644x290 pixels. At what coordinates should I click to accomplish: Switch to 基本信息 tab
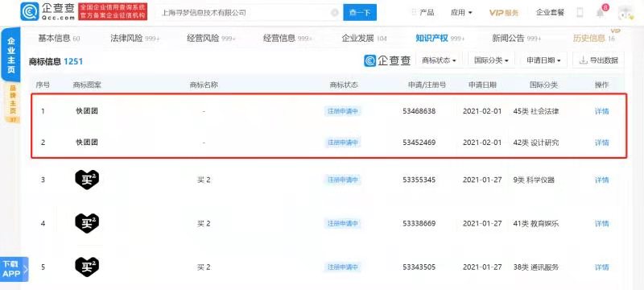coord(59,39)
